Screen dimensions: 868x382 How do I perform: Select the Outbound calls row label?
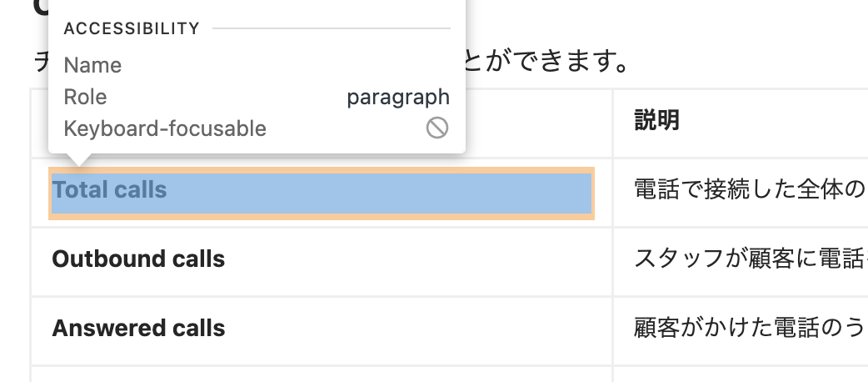pyautogui.click(x=138, y=259)
